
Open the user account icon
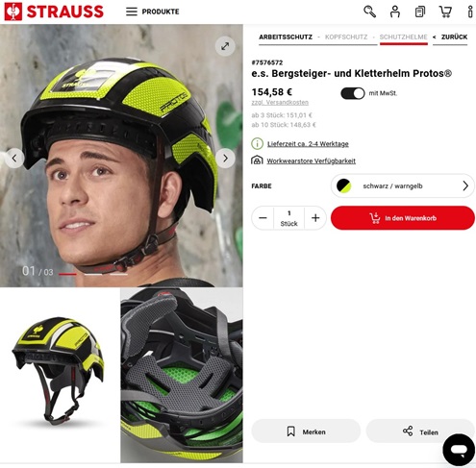(395, 12)
